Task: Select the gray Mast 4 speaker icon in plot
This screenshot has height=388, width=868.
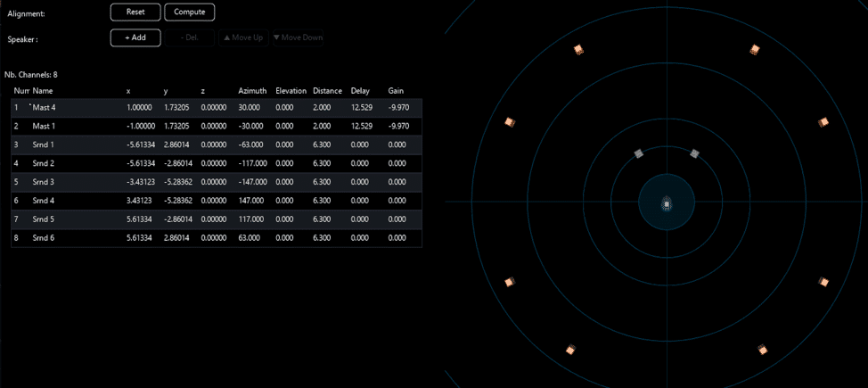Action: point(694,154)
